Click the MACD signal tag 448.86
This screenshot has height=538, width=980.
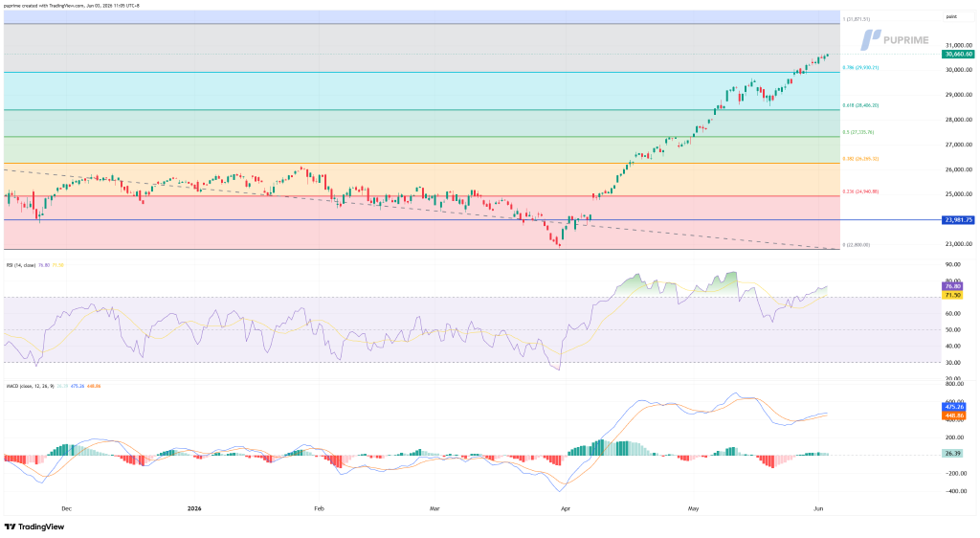point(954,415)
